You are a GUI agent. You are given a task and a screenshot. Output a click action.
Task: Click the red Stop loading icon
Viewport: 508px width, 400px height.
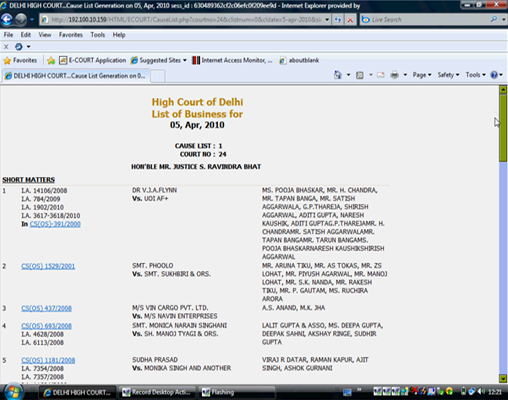350,20
